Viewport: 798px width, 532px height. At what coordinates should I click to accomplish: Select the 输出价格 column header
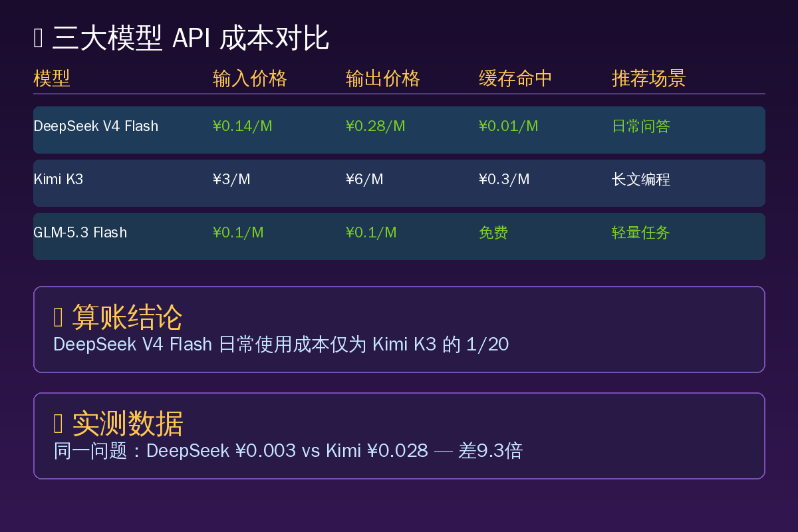[383, 78]
